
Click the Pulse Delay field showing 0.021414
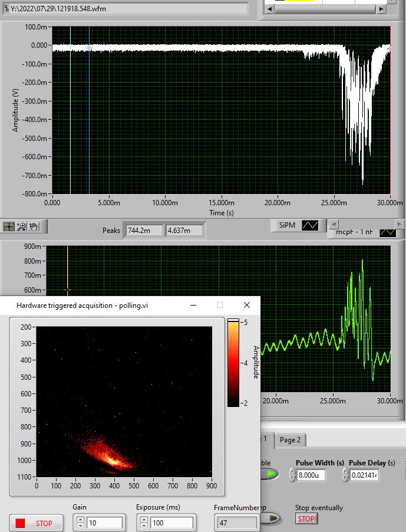point(364,475)
